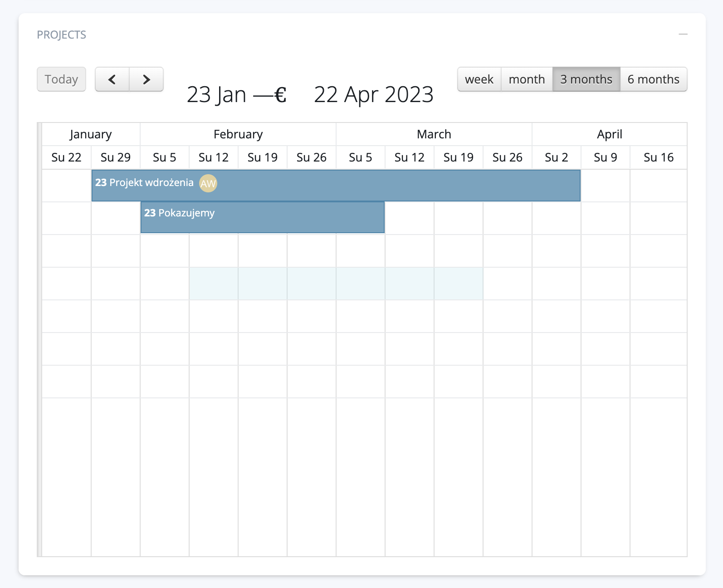Collapse the Projects panel
Viewport: 723px width, 588px height.
point(683,34)
